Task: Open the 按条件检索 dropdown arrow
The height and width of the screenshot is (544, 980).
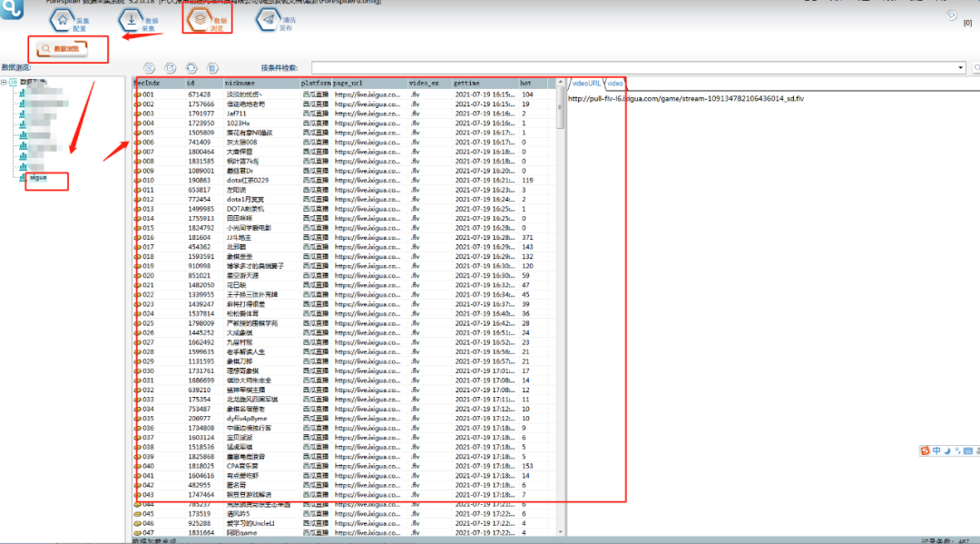Action: tap(961, 67)
